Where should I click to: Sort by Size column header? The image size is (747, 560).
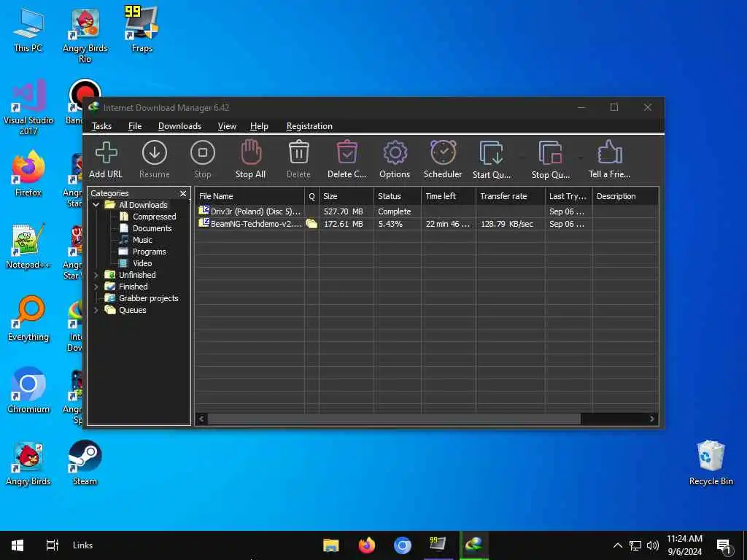click(x=347, y=196)
